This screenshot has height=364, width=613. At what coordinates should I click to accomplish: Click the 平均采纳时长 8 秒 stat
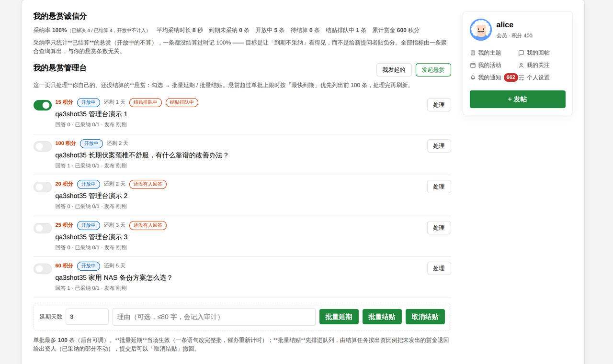pyautogui.click(x=180, y=30)
